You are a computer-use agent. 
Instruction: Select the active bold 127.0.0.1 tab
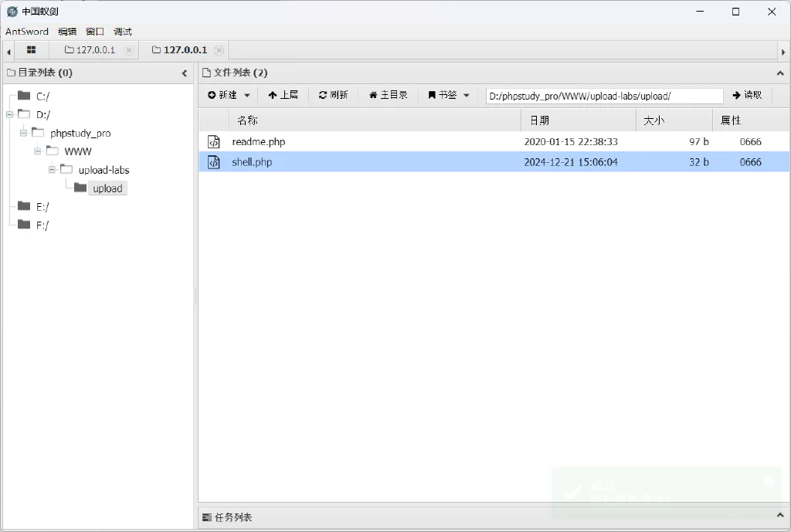(179, 50)
